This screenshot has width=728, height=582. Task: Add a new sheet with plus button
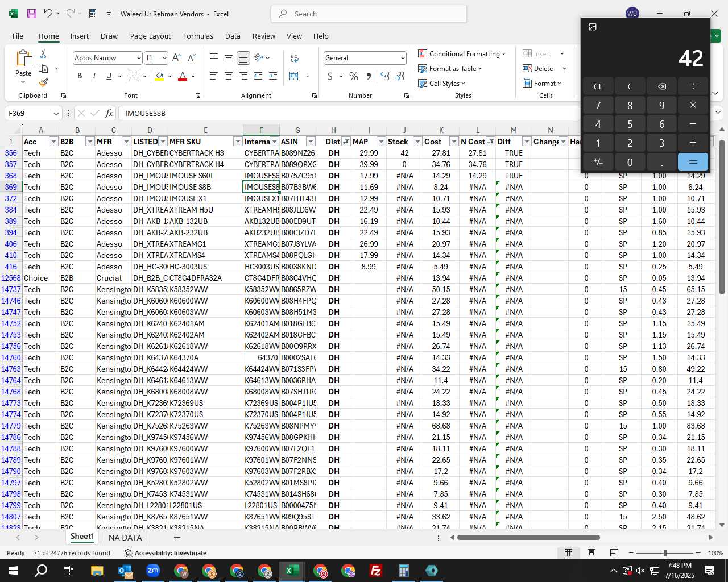[x=177, y=537]
